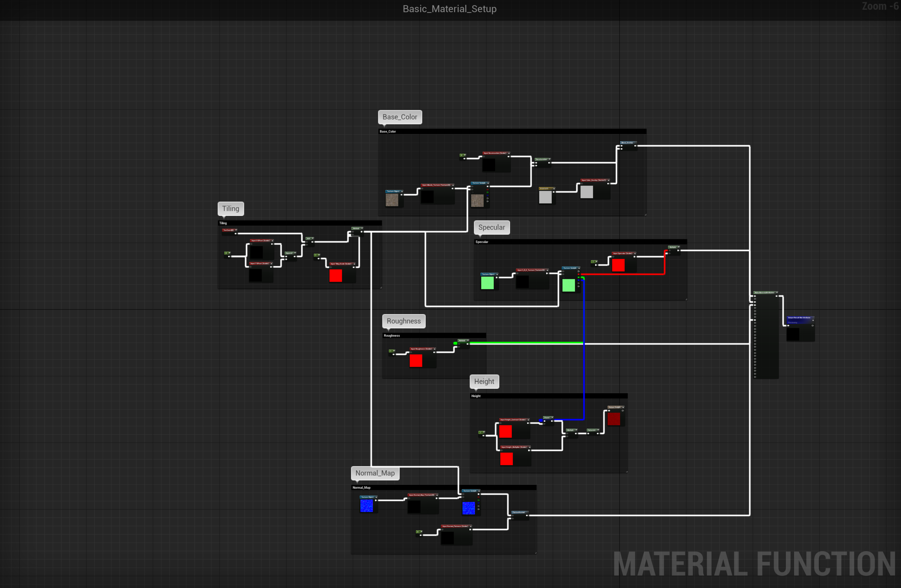This screenshot has width=901, height=588.
Task: Open the Multiply node dropdown in Tiling
Action: pyautogui.click(x=362, y=228)
